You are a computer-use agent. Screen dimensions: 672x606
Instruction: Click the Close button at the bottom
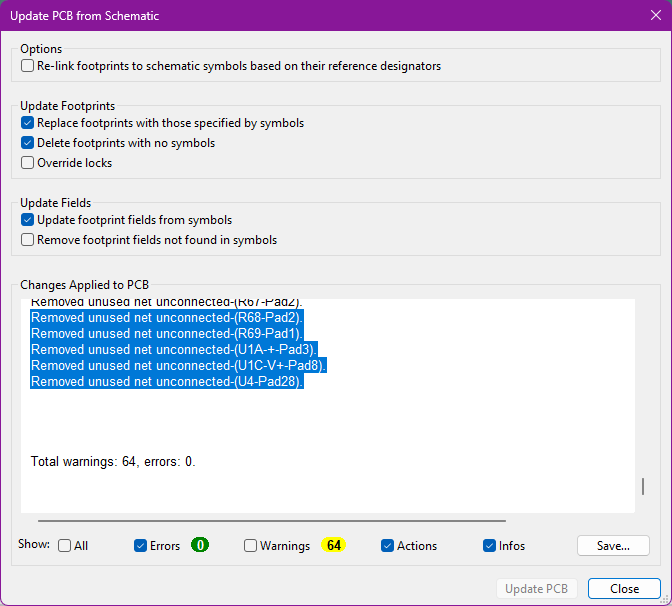point(624,589)
